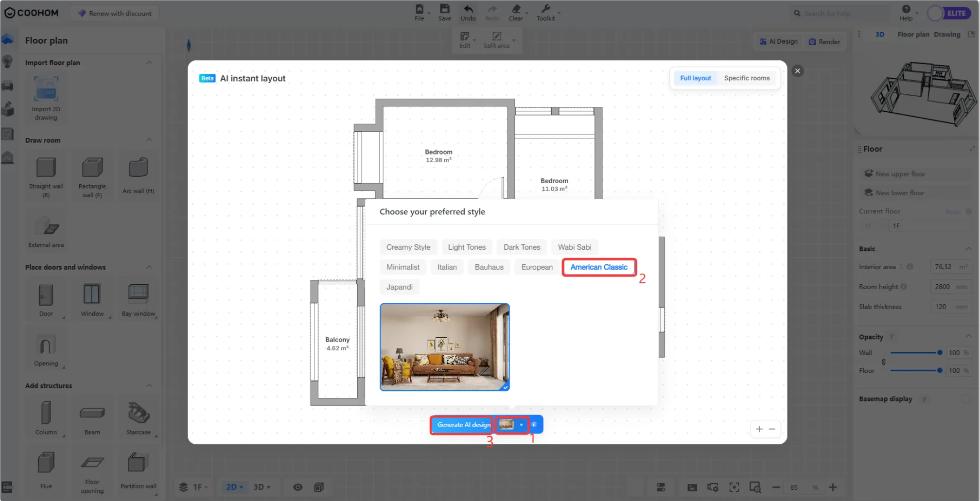
Task: Select the Import 2D drawing icon
Action: tap(46, 89)
